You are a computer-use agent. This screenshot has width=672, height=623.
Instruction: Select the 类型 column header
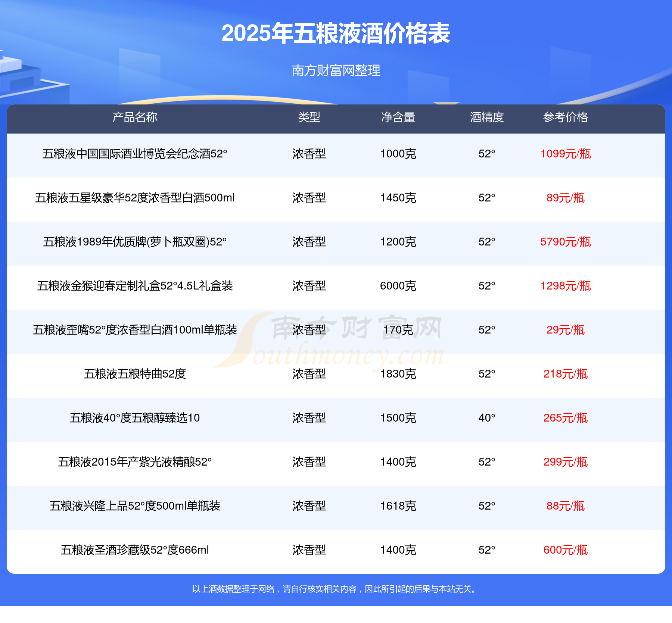309,117
